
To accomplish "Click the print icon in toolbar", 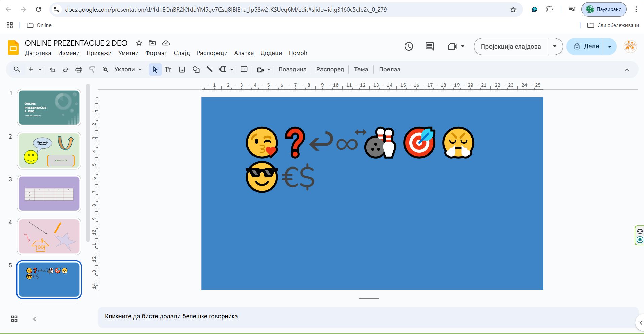I will (x=79, y=70).
